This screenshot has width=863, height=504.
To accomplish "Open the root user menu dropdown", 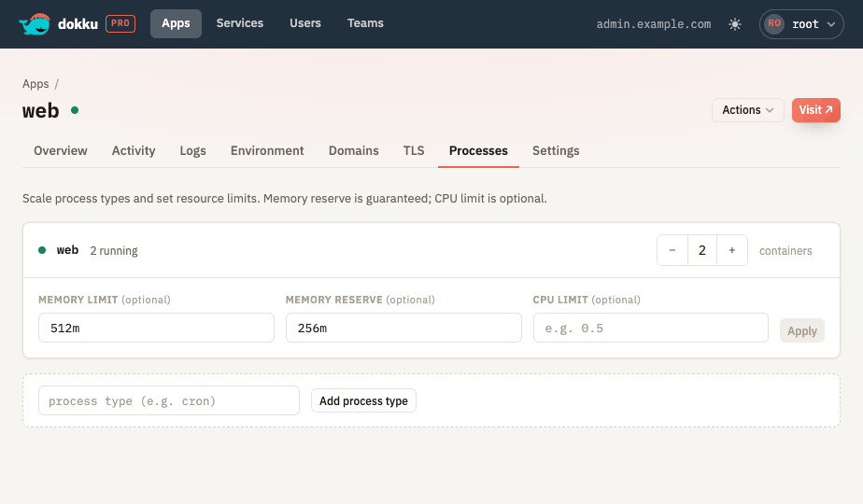I will pos(801,24).
